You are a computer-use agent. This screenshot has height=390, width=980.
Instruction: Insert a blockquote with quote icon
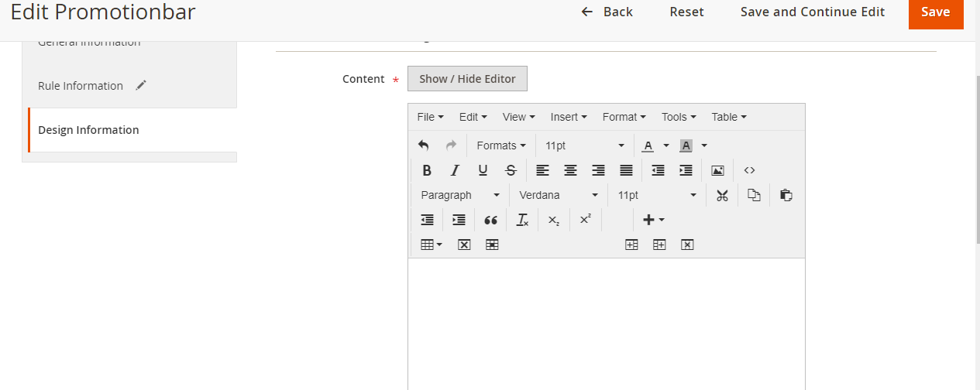(x=490, y=220)
